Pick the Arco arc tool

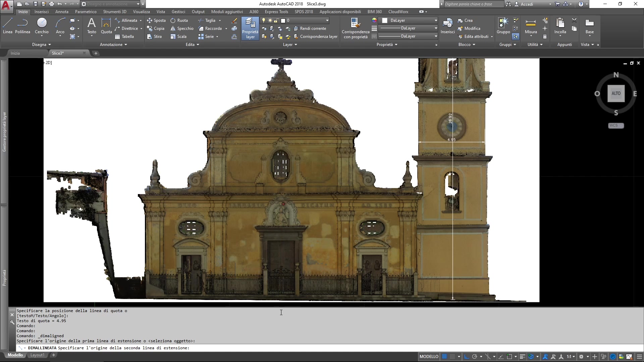coord(60,26)
